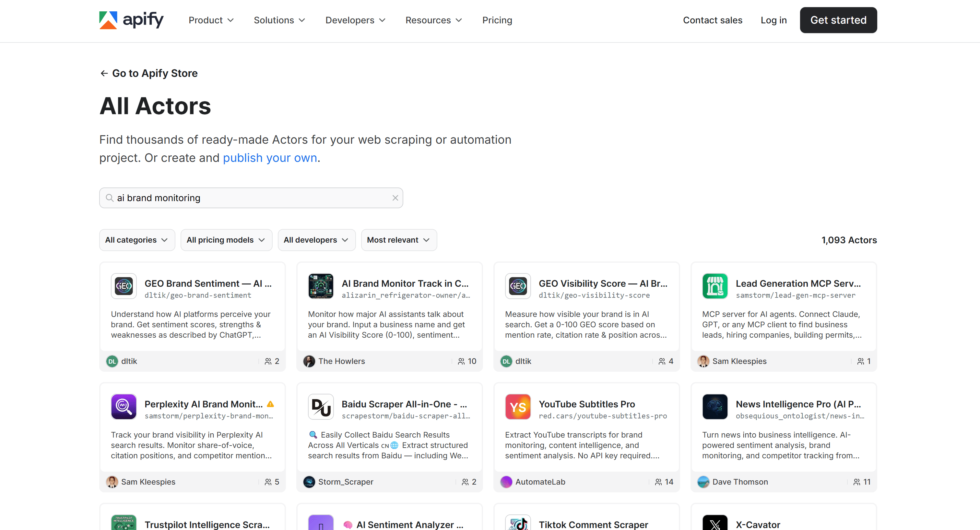Click the Baidu Scraper DU logo icon
Screen dimensions: 980x530
pos(320,407)
